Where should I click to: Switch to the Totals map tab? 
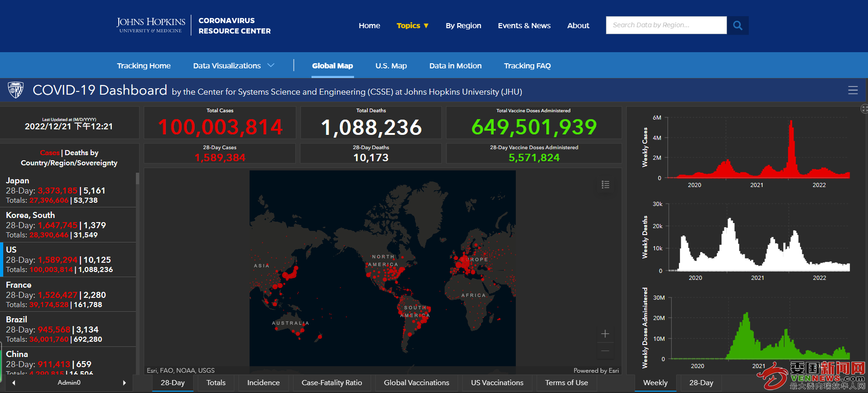216,383
